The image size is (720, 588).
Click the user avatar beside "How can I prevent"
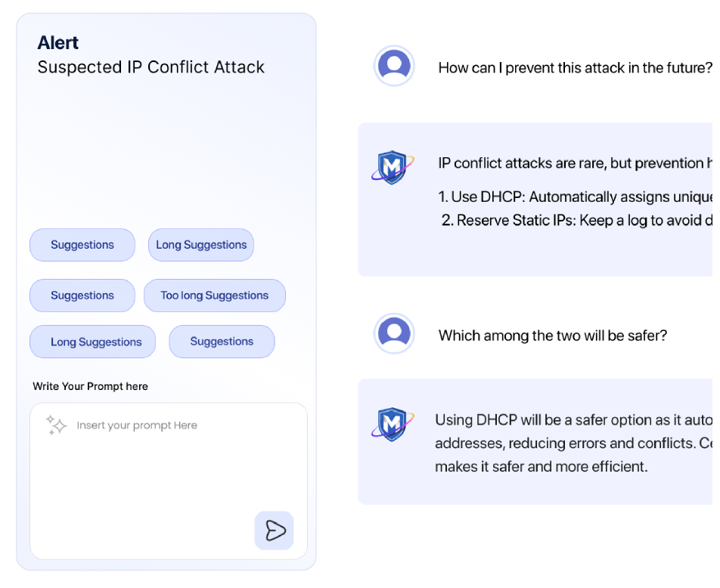pos(394,66)
